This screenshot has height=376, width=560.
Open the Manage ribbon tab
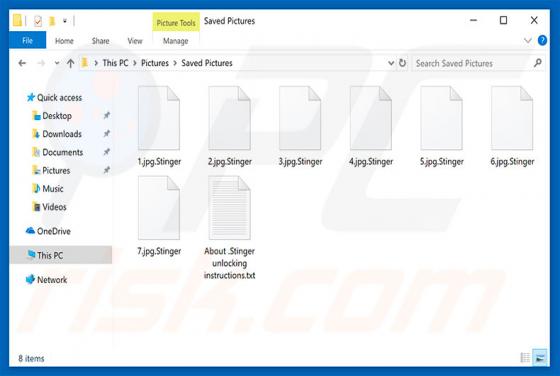click(x=175, y=41)
